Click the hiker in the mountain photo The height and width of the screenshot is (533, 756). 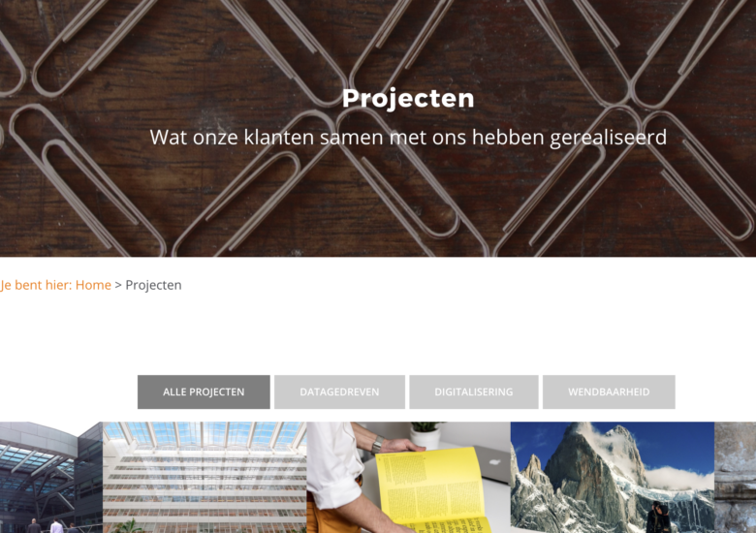(x=659, y=518)
